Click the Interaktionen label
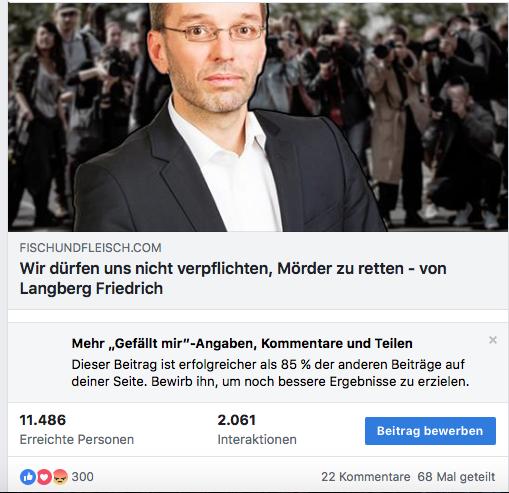This screenshot has width=509, height=493. pos(257,440)
